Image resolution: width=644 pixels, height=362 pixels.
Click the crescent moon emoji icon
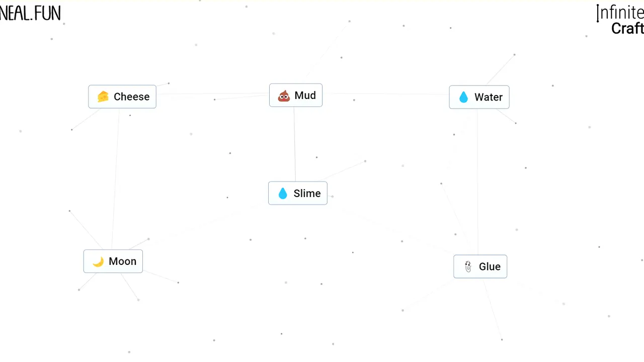pyautogui.click(x=98, y=261)
